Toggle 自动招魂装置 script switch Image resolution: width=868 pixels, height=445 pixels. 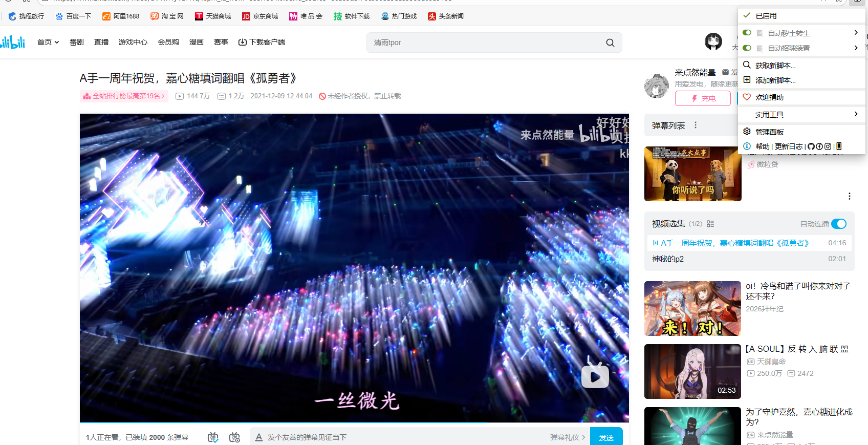[747, 48]
